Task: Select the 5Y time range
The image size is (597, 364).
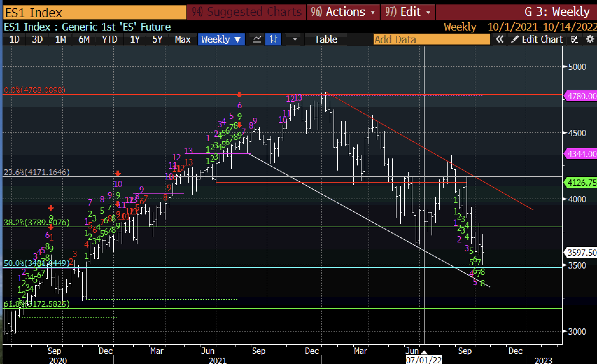Action: pos(157,39)
